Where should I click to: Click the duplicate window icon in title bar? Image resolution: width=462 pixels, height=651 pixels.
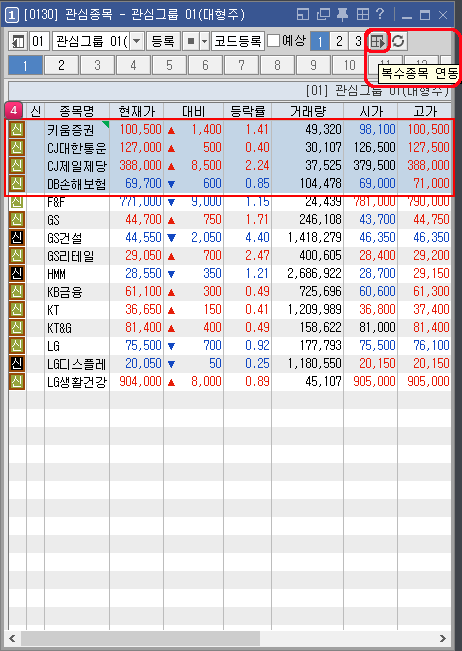[x=323, y=15]
